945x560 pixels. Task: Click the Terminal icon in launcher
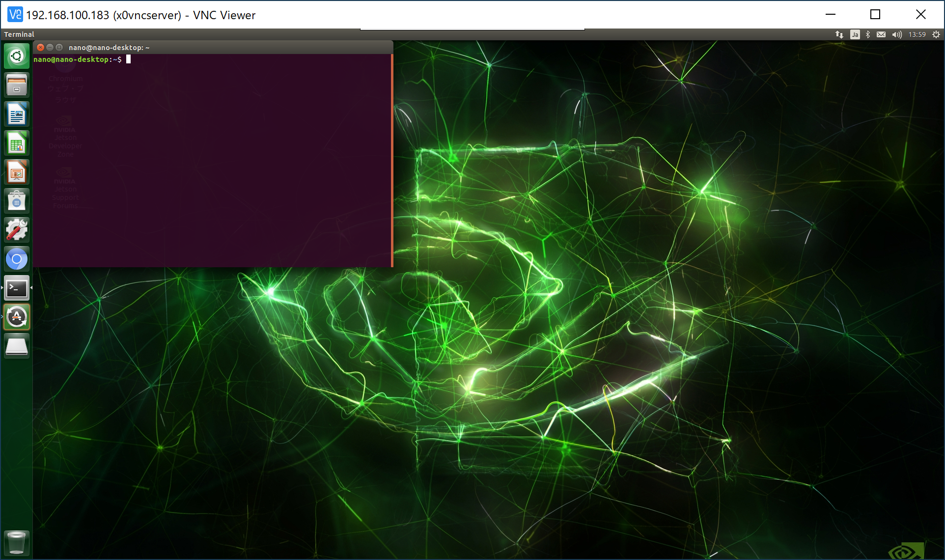click(x=17, y=288)
